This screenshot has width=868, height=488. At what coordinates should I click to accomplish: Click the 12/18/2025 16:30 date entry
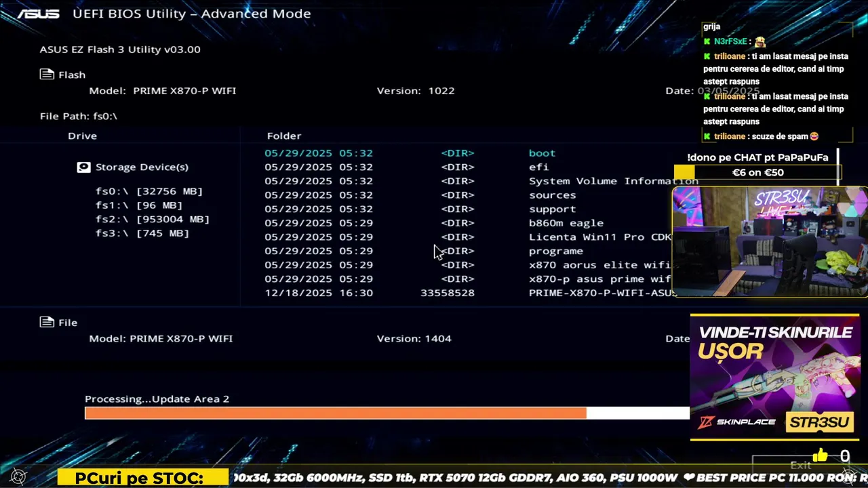point(319,293)
